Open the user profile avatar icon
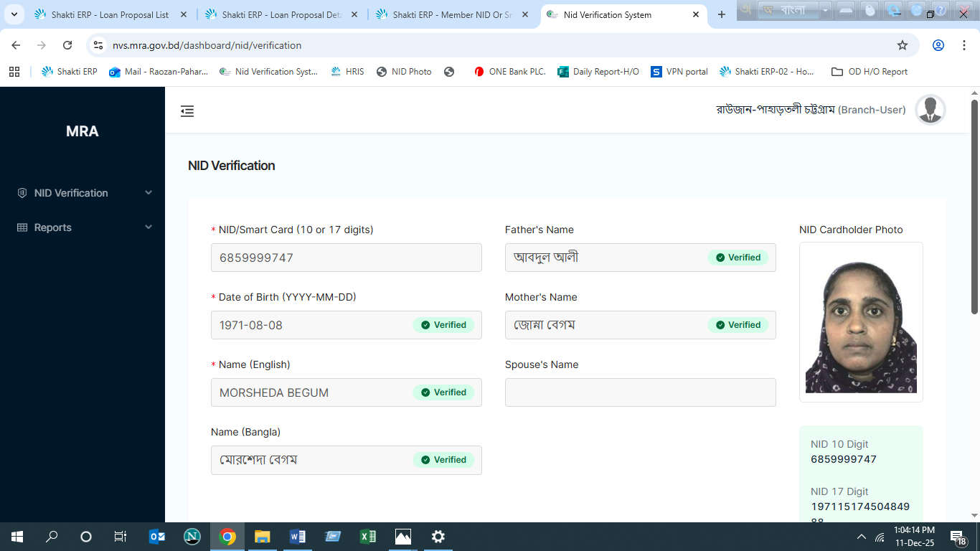The width and height of the screenshot is (980, 551). 930,110
